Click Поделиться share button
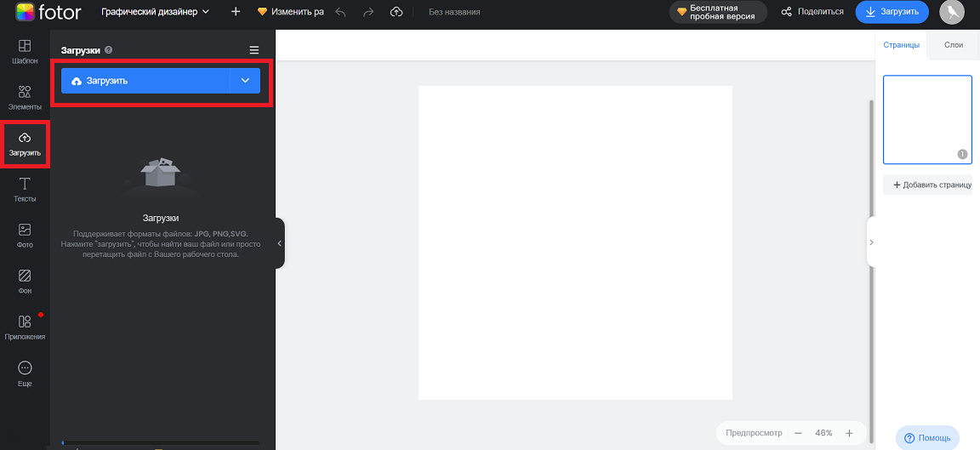 tap(812, 12)
